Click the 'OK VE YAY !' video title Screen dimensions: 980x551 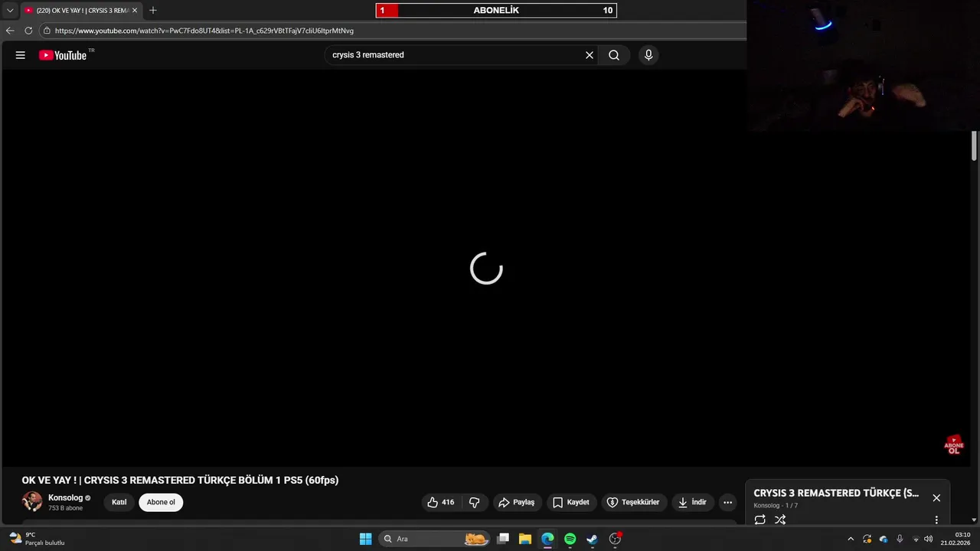pos(180,480)
